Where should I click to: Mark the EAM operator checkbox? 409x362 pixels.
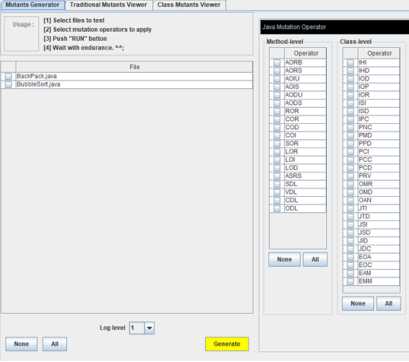[350, 273]
